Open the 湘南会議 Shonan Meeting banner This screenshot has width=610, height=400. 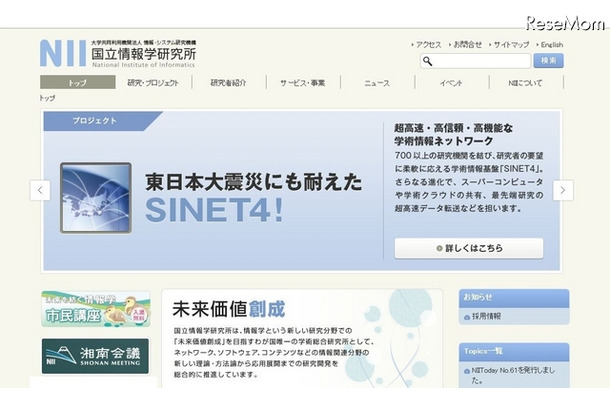point(95,356)
